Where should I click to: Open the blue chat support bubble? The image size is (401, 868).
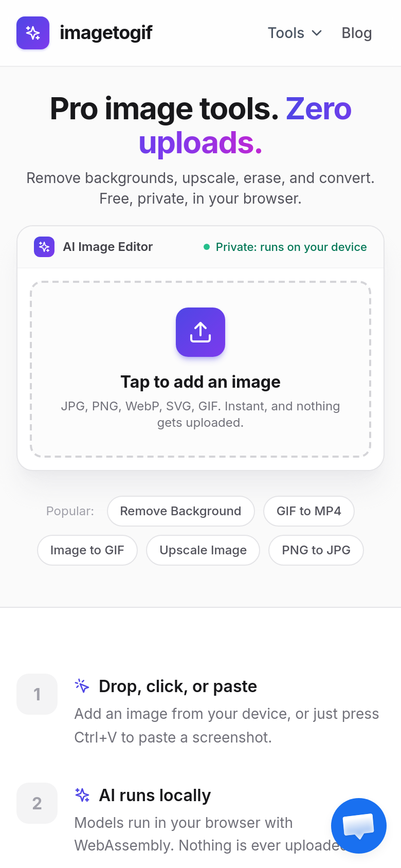[x=359, y=826]
